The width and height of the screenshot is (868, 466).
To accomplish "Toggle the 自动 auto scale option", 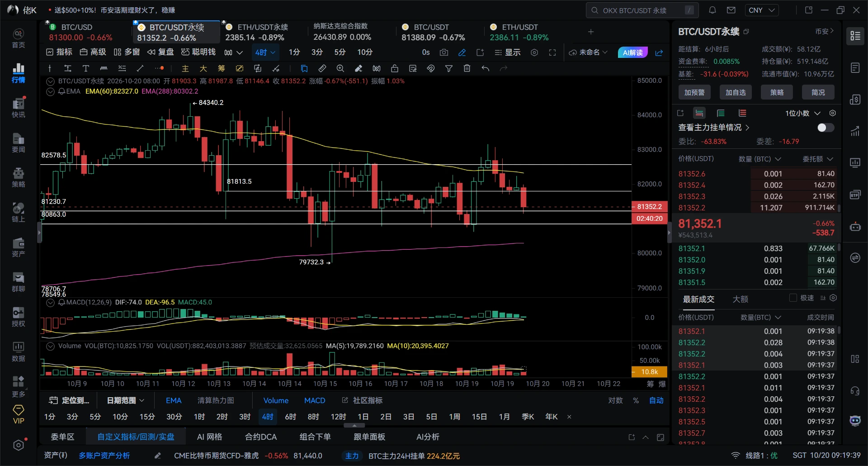I will click(656, 400).
